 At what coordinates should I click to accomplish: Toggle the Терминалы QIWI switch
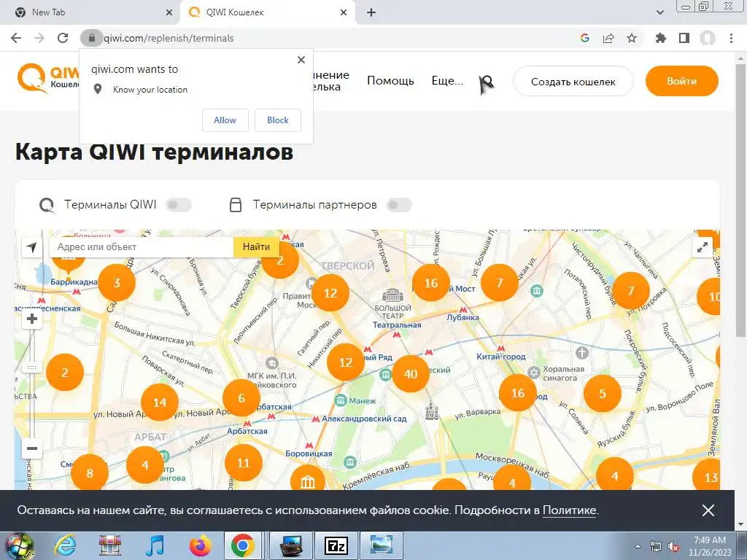(179, 205)
